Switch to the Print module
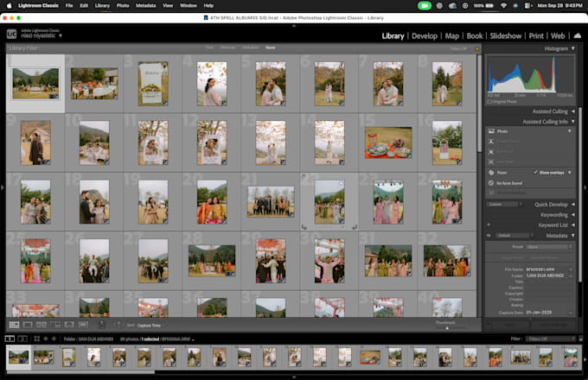 pyautogui.click(x=536, y=36)
